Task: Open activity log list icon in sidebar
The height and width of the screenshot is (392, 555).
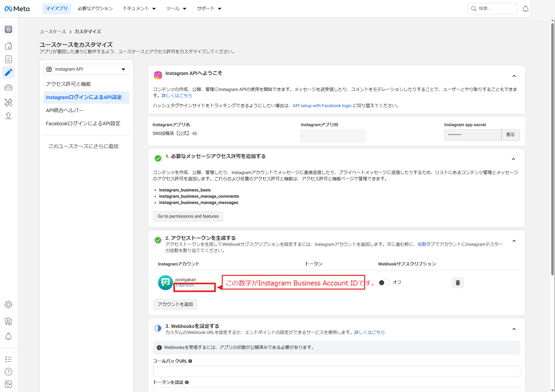Action: [8, 359]
